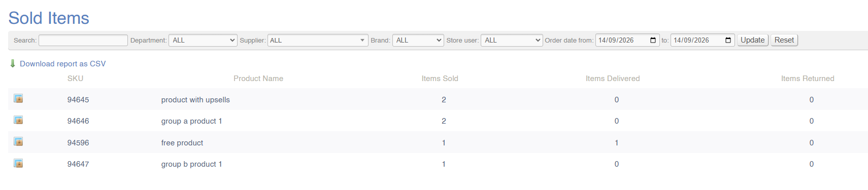Click product icon for SKU 94596
The width and height of the screenshot is (868, 190).
(18, 141)
